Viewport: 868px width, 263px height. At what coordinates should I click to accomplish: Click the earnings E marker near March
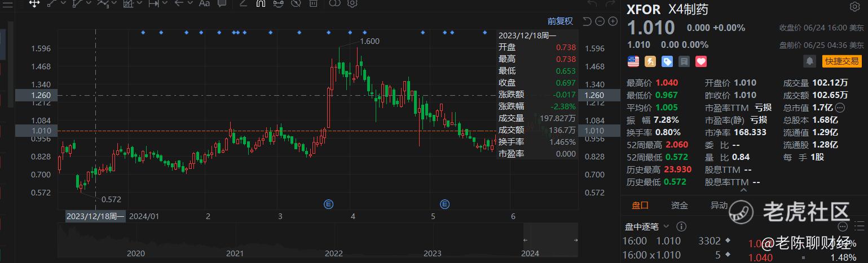click(328, 204)
